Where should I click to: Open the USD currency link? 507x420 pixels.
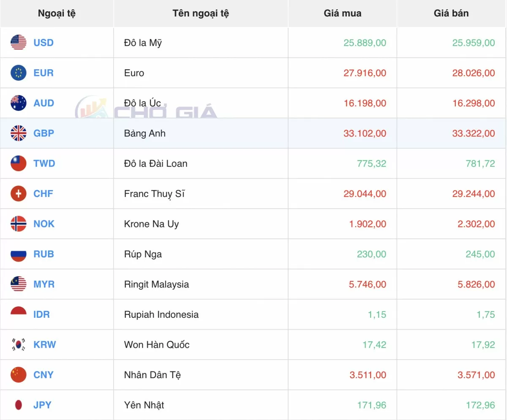point(44,43)
